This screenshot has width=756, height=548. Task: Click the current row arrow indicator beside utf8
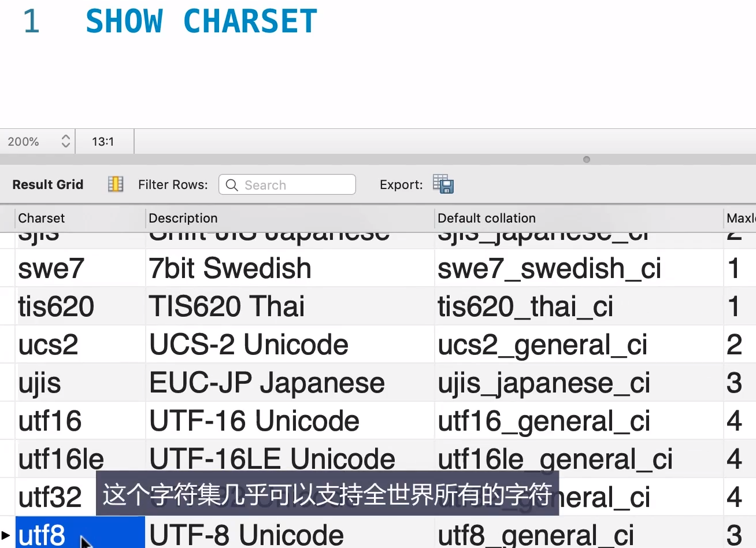point(6,535)
